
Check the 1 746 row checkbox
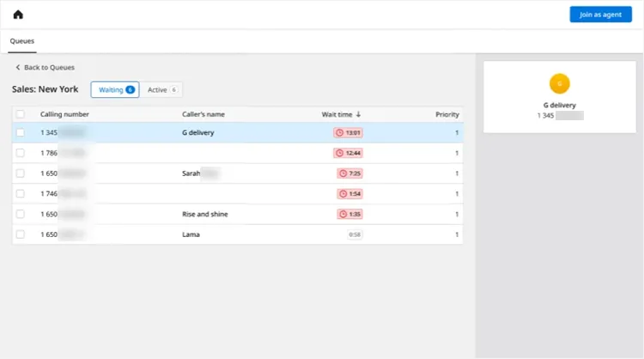click(20, 193)
